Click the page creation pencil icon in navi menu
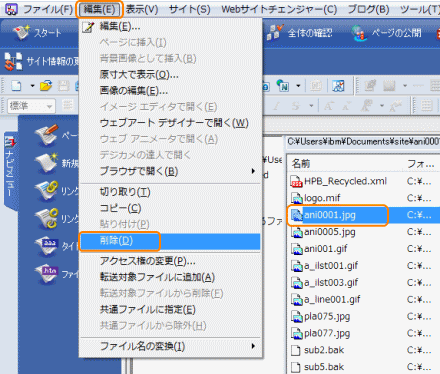The image size is (440, 374). (x=47, y=135)
